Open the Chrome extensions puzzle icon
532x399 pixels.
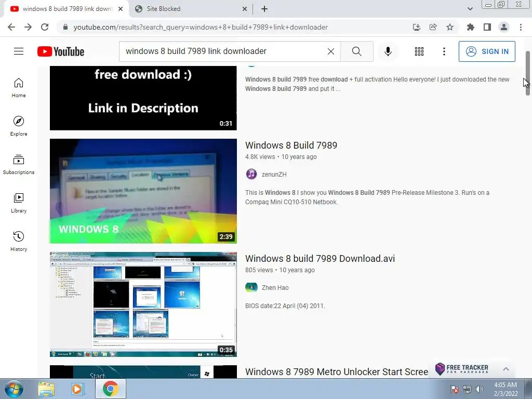coord(470,27)
